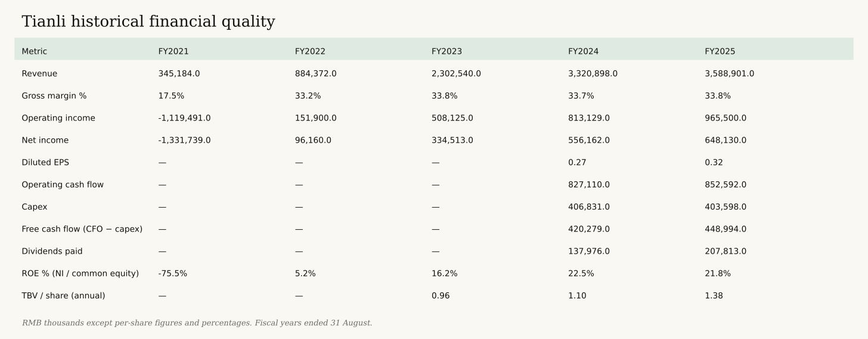Select the FY2022 column header
868x339 pixels.
310,51
